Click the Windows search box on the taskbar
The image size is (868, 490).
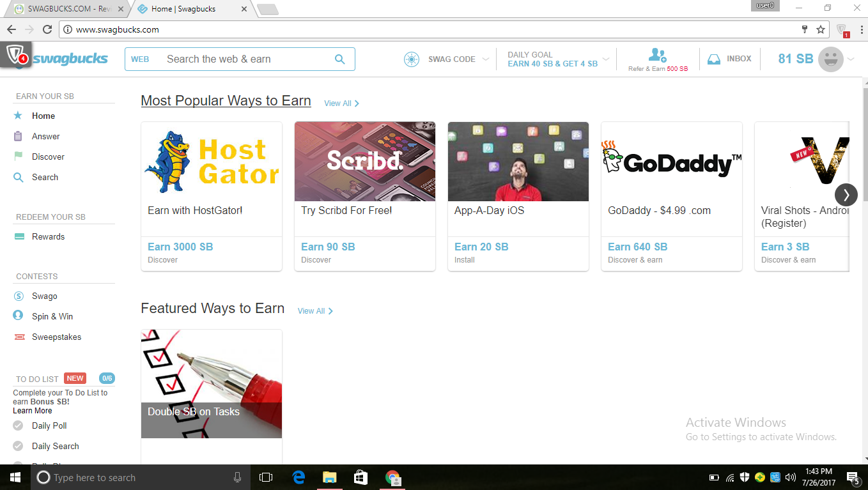click(x=139, y=477)
